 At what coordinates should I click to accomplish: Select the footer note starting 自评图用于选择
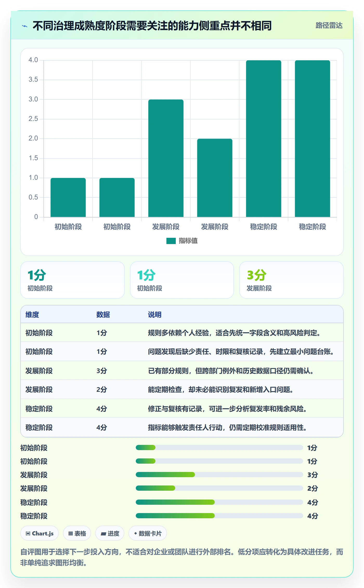click(182, 557)
